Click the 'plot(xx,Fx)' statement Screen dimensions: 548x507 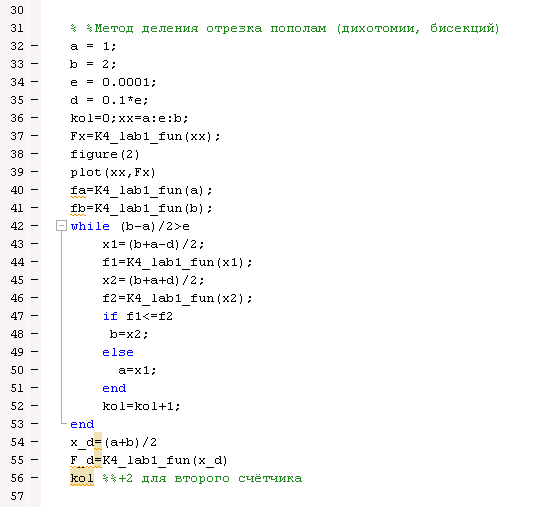[x=113, y=172]
